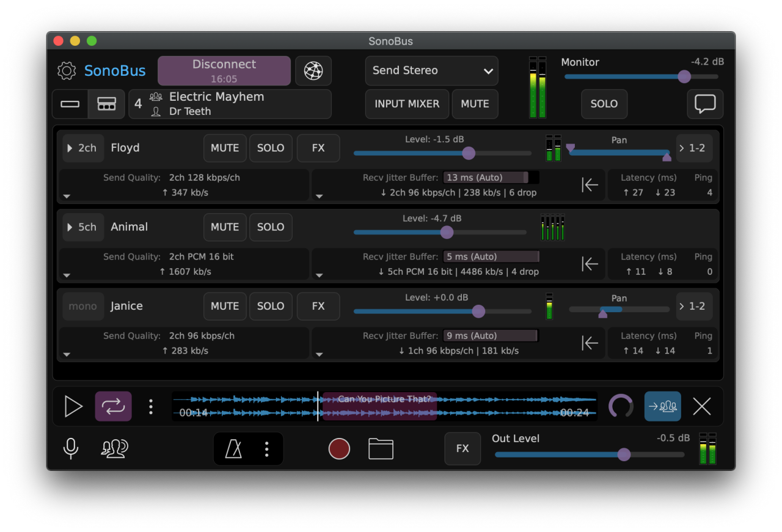Open the recordings folder icon
This screenshot has height=532, width=782.
[381, 449]
